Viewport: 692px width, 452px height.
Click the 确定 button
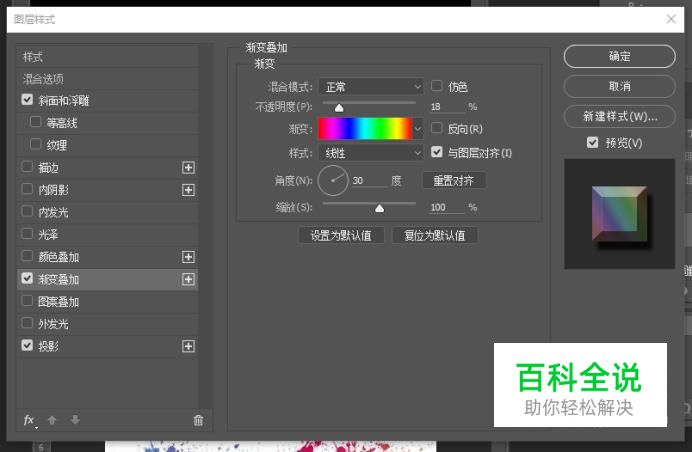(x=620, y=56)
